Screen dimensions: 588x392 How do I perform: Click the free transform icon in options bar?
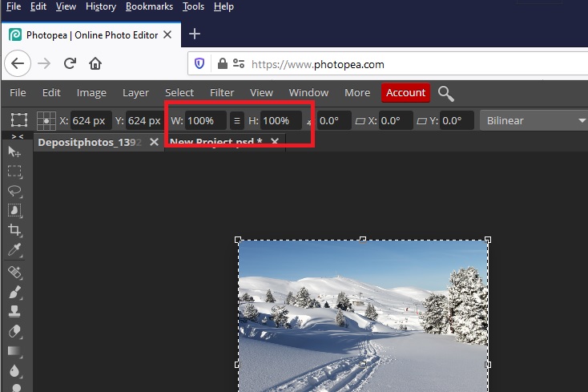point(18,120)
